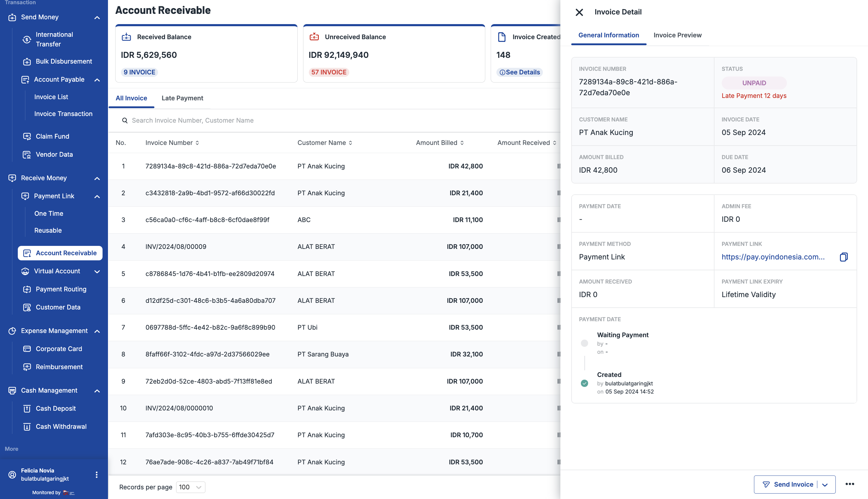Switch to Invoice Preview tab
The image size is (868, 499).
coord(677,35)
